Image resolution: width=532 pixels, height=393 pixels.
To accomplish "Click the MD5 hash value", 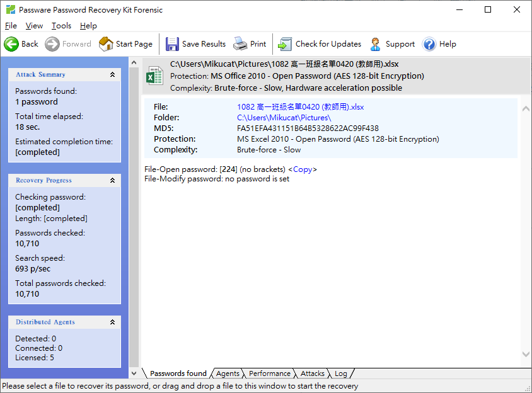I will (x=308, y=128).
